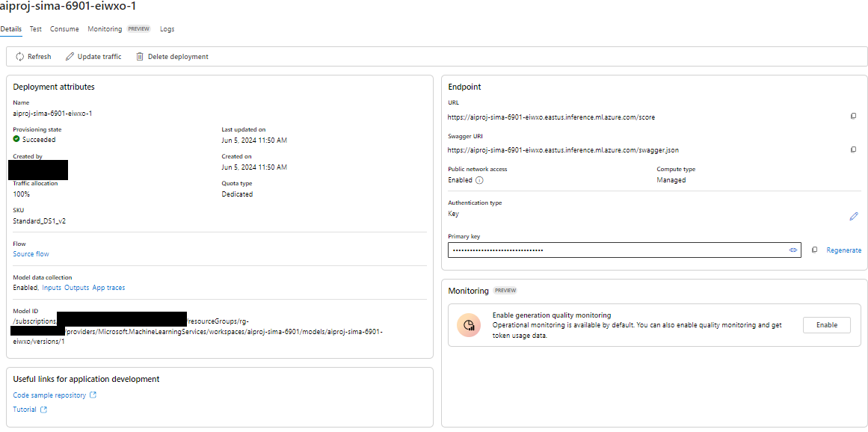This screenshot has height=432, width=868.
Task: Click the PREVIEW badge in Monitoring panel
Action: (505, 291)
